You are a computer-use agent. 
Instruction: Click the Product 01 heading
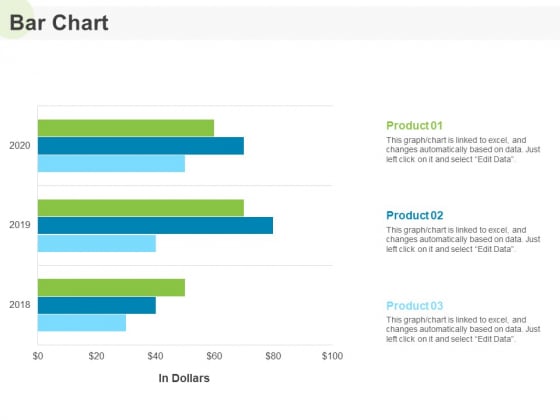(414, 126)
